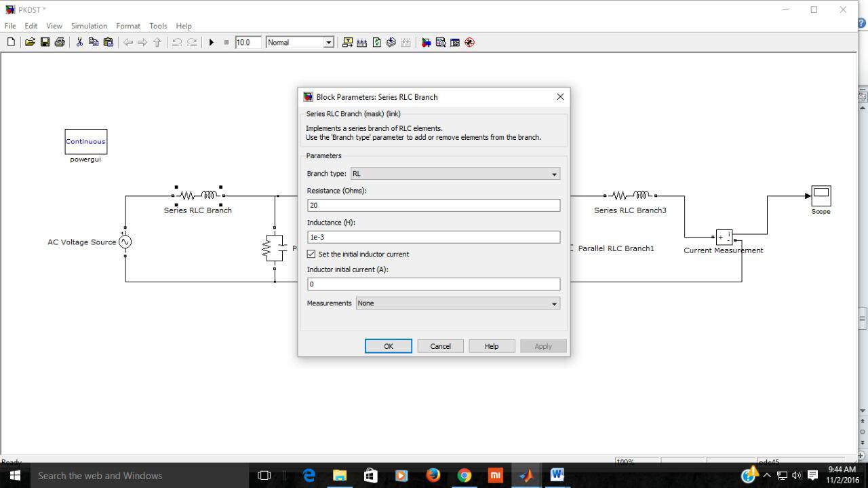Print the model diagram

click(60, 42)
